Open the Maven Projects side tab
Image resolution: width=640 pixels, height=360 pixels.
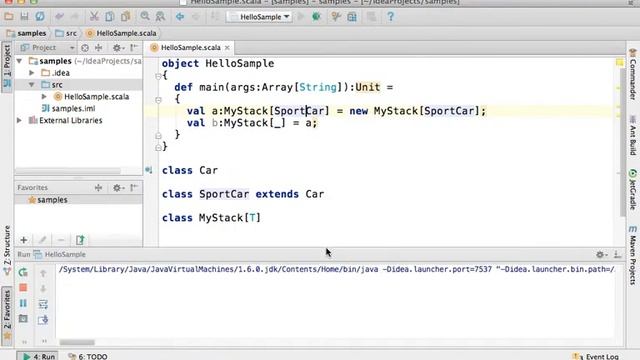pos(633,256)
